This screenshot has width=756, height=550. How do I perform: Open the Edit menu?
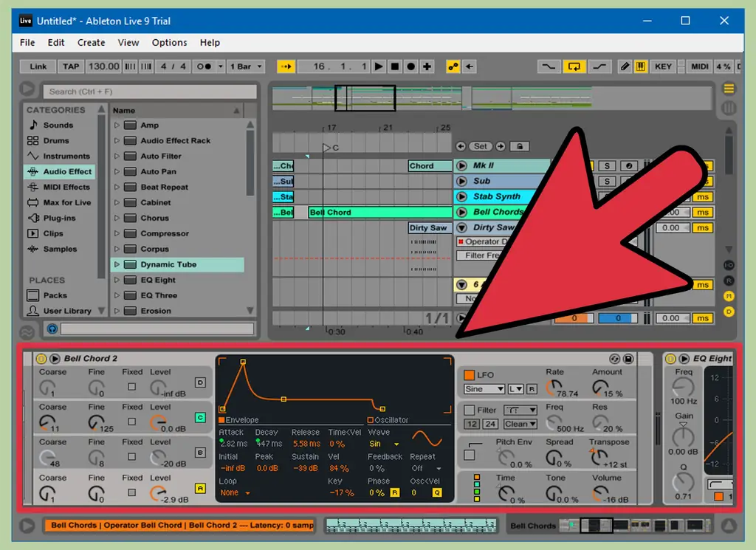56,42
